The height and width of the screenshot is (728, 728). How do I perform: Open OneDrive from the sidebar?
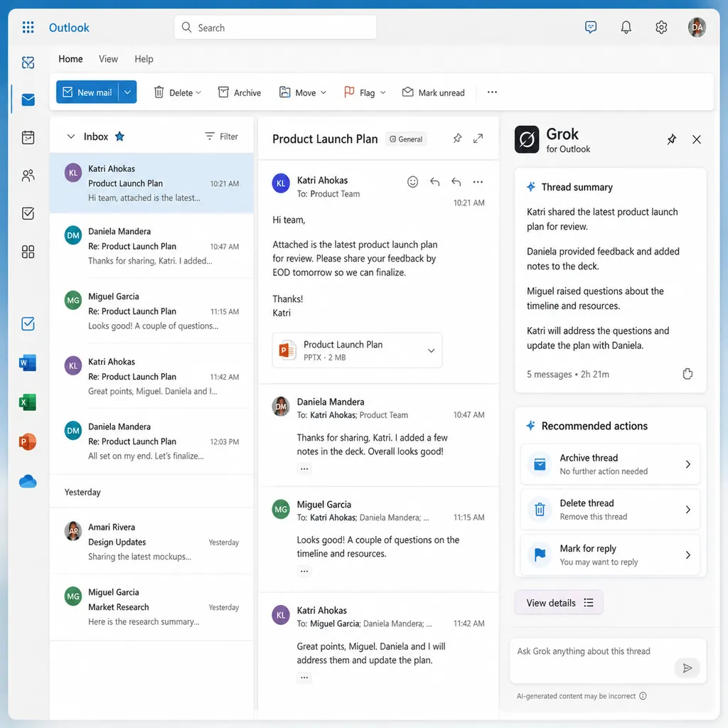(28, 481)
